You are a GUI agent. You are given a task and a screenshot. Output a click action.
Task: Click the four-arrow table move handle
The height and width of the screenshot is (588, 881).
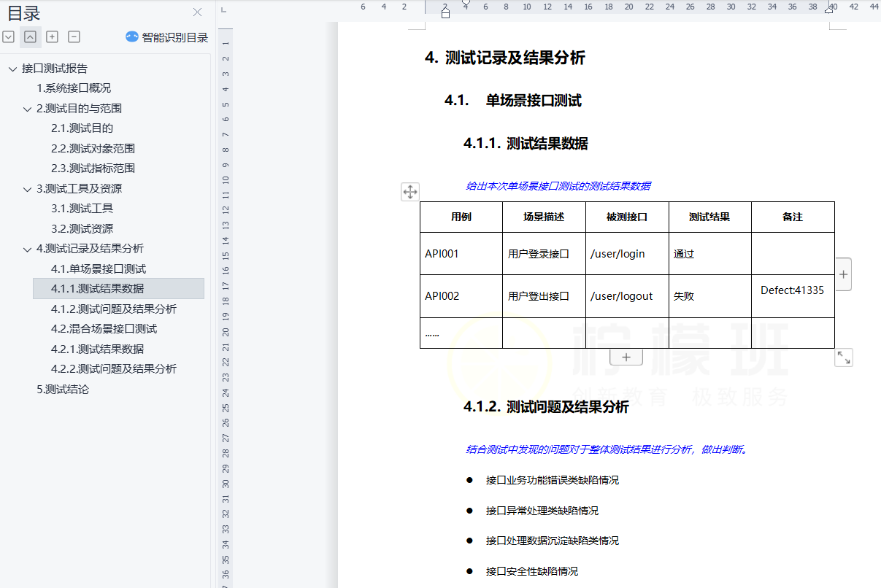409,192
